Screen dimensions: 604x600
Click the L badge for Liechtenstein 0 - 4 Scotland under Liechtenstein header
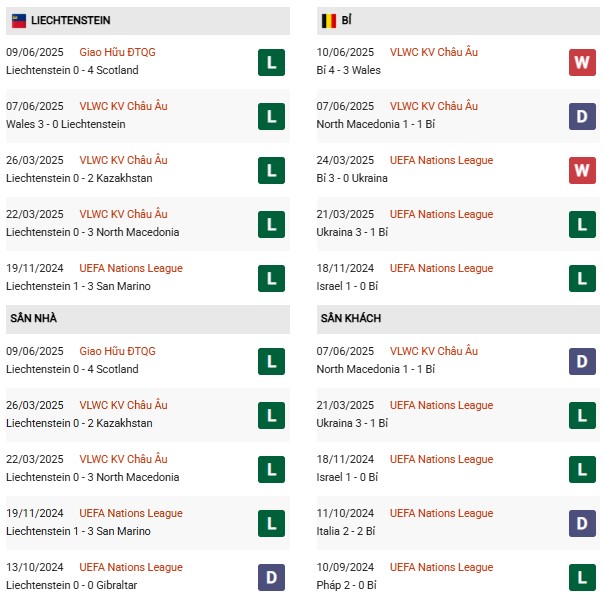[x=271, y=62]
